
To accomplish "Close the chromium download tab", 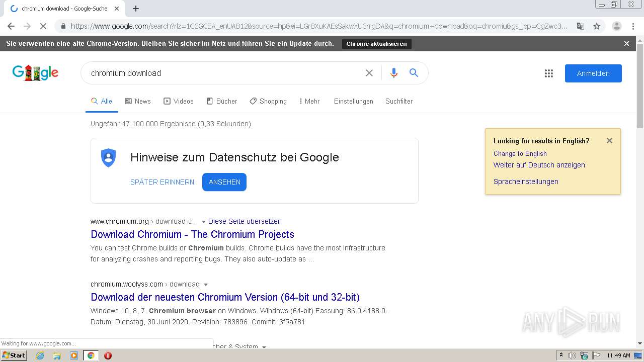I will tap(116, 9).
